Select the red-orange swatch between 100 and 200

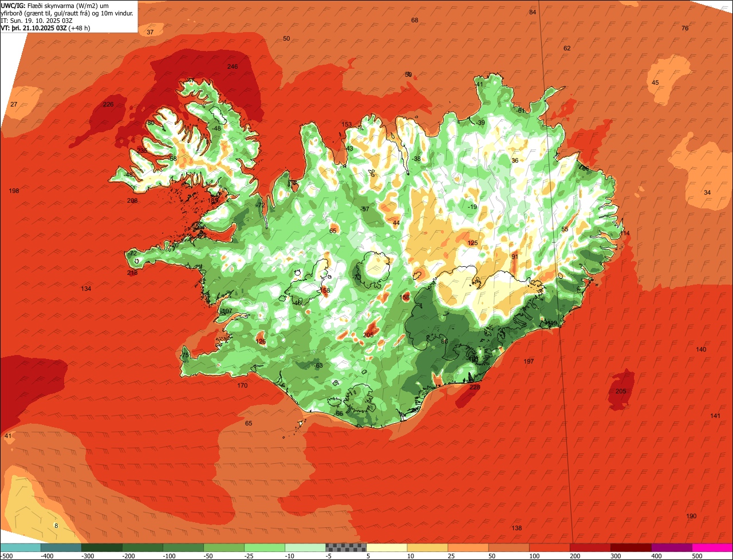549,547
